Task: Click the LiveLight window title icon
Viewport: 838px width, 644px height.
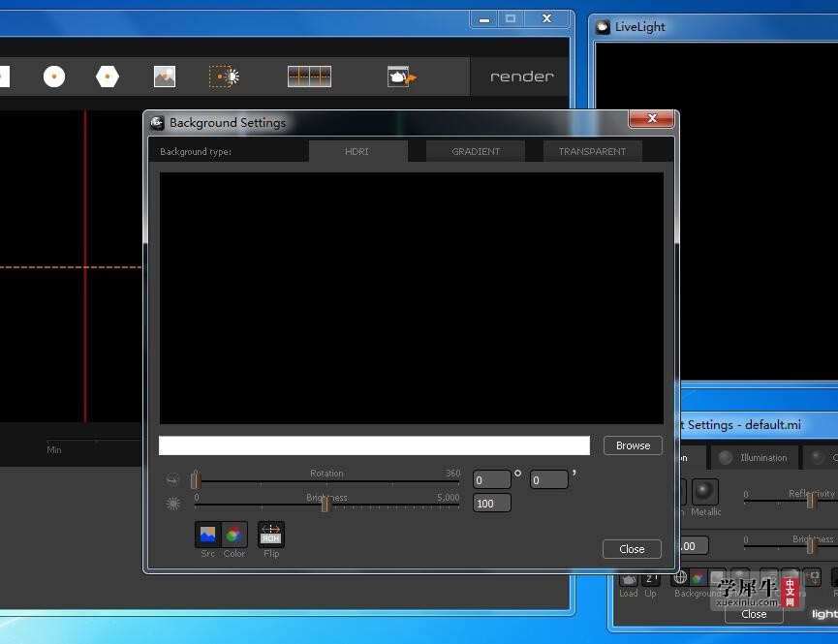Action: click(x=603, y=27)
